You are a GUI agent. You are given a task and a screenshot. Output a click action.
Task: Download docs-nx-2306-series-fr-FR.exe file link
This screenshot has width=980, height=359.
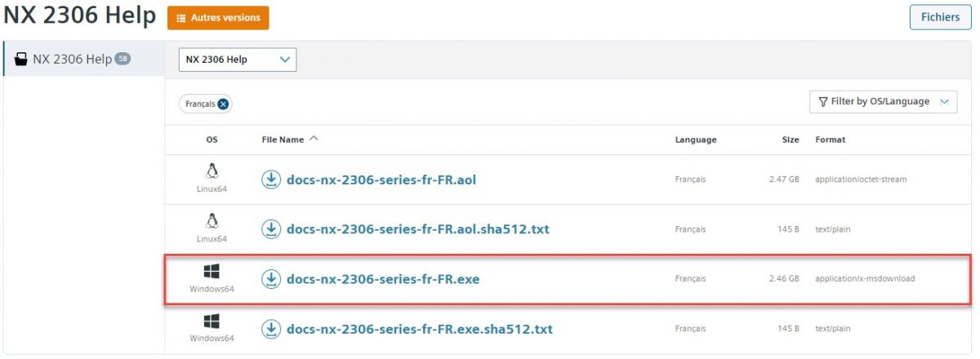point(383,279)
